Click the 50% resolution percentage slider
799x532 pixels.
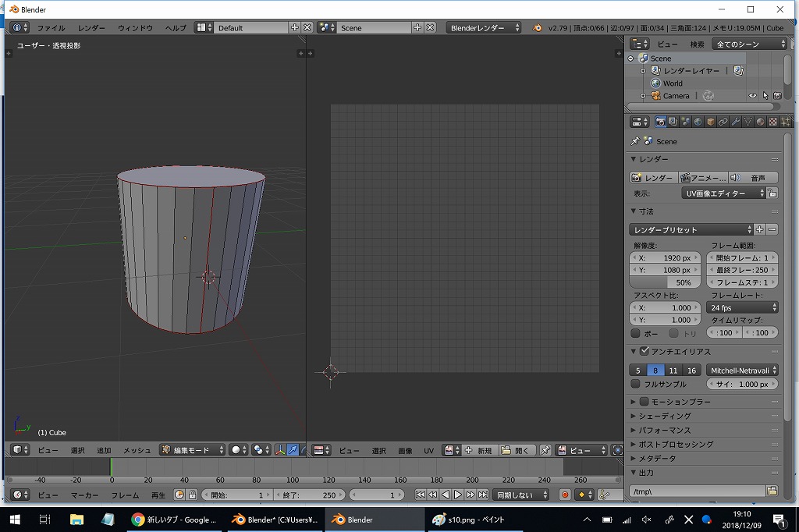(x=666, y=282)
